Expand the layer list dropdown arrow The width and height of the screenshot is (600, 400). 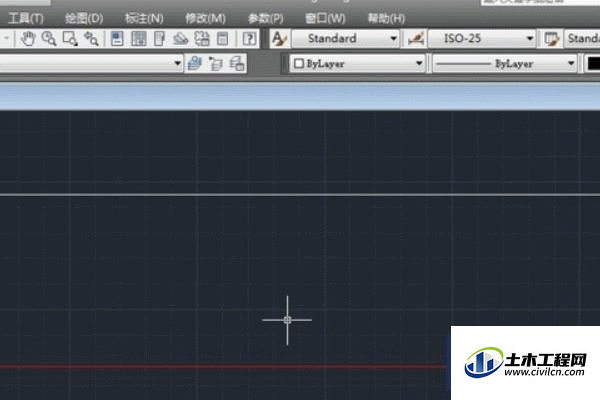point(177,63)
